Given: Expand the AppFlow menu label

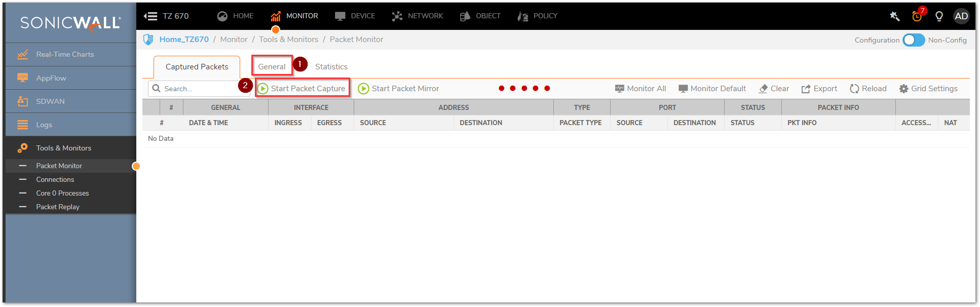Looking at the screenshot, I should point(51,78).
